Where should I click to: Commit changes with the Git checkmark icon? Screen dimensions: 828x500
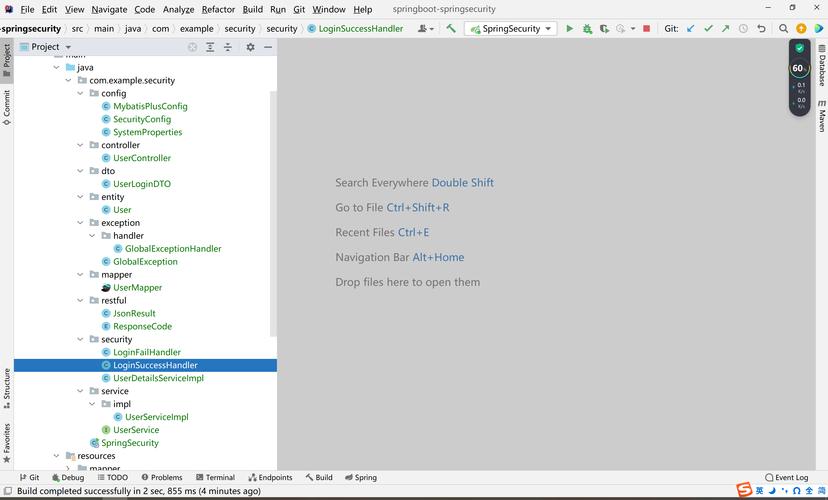[x=708, y=29]
